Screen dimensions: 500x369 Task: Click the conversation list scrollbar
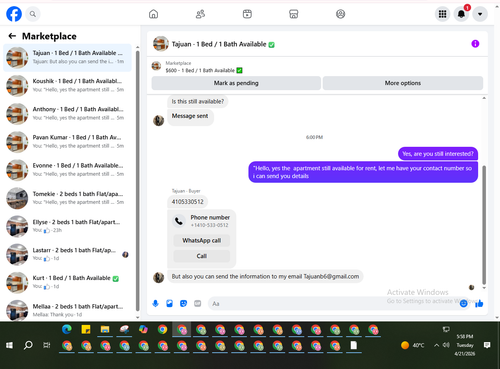tap(137, 180)
